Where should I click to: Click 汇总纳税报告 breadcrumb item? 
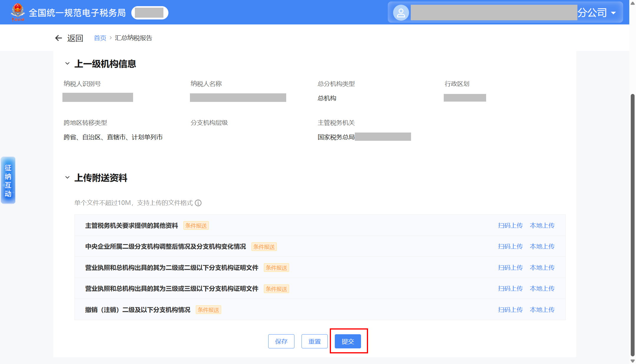(x=133, y=38)
